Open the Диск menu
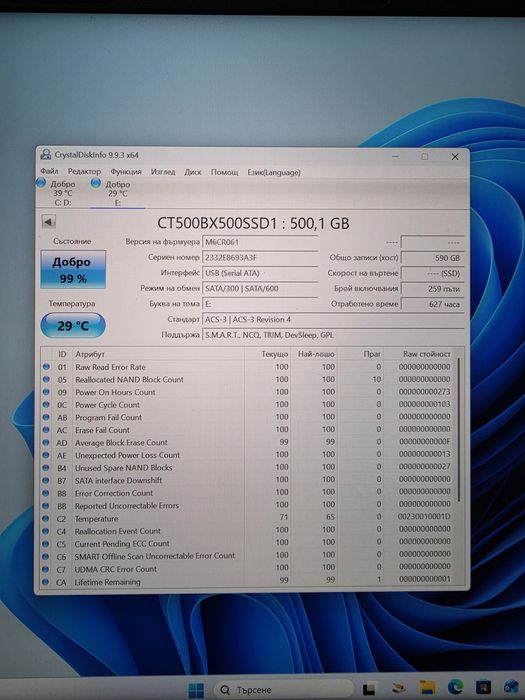The width and height of the screenshot is (525, 700). click(x=193, y=172)
